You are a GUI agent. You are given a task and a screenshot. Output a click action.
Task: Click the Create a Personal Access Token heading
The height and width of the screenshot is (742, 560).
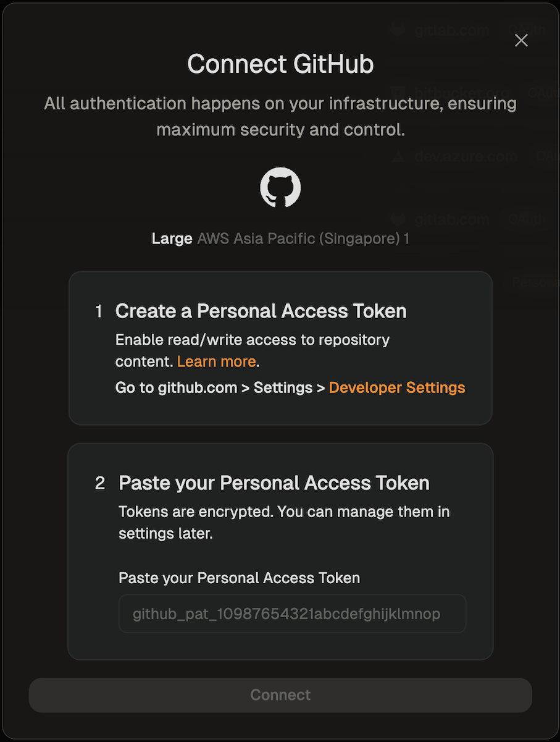(261, 311)
